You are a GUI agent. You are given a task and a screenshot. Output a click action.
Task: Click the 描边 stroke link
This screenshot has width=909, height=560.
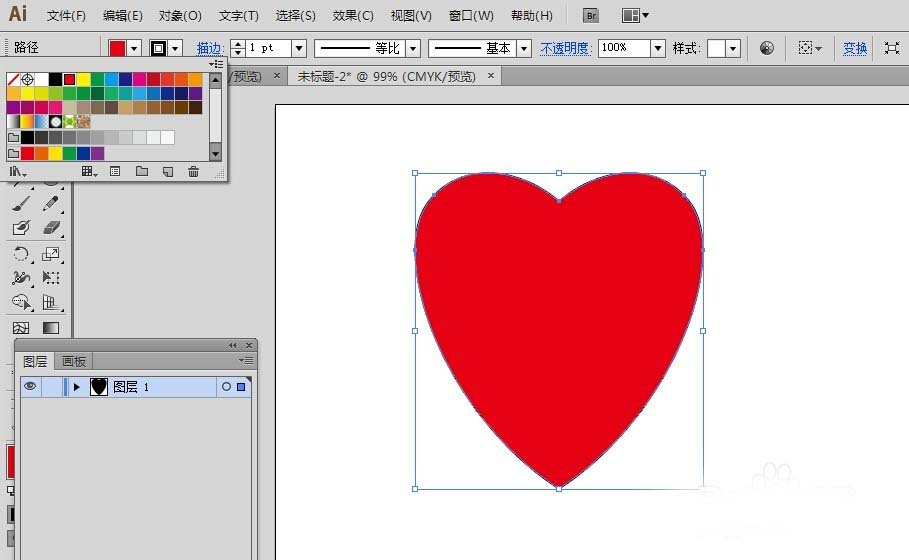(x=209, y=48)
